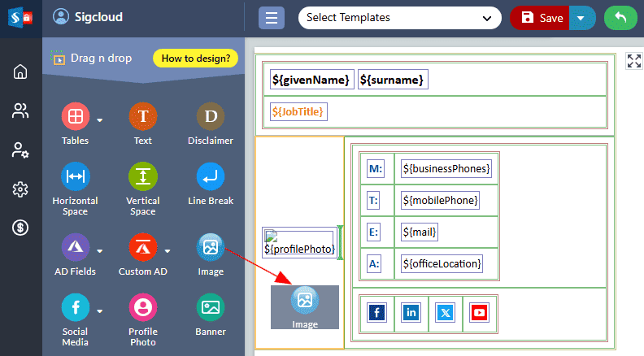This screenshot has height=356, width=644.
Task: Choose the Vertical Space element
Action: (142, 176)
